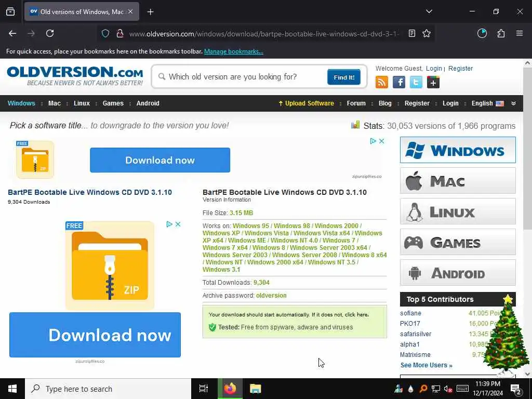Reload the page with refresh icon
This screenshot has height=399, width=532.
pyautogui.click(x=50, y=33)
